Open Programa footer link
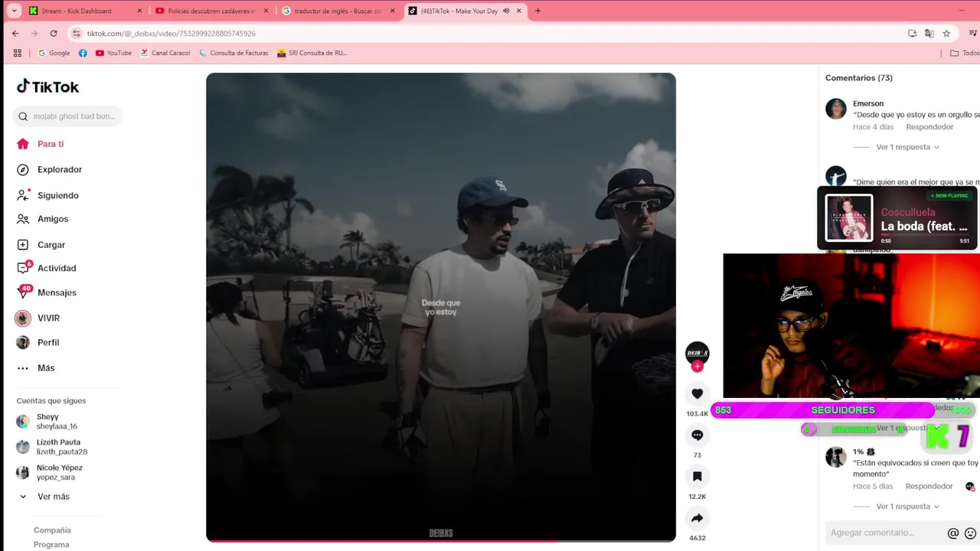 click(51, 545)
